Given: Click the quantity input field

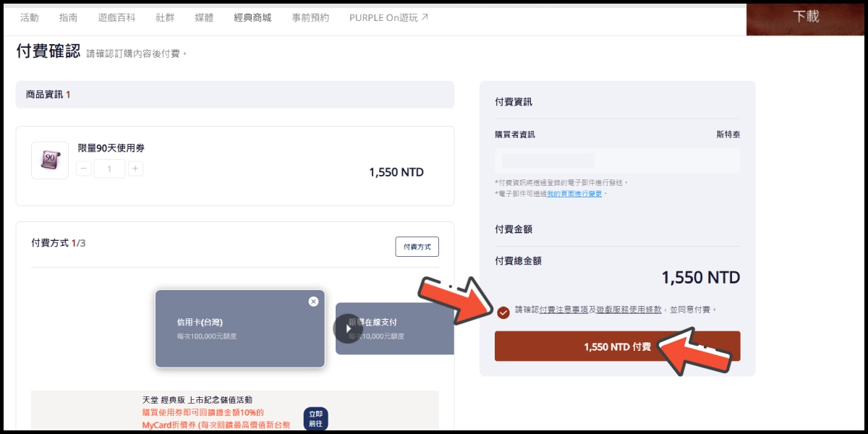Looking at the screenshot, I should [x=109, y=169].
